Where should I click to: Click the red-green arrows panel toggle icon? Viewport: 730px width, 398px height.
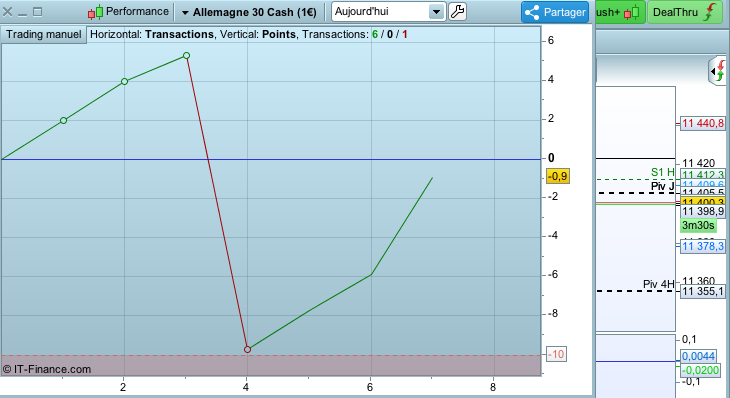[x=719, y=71]
